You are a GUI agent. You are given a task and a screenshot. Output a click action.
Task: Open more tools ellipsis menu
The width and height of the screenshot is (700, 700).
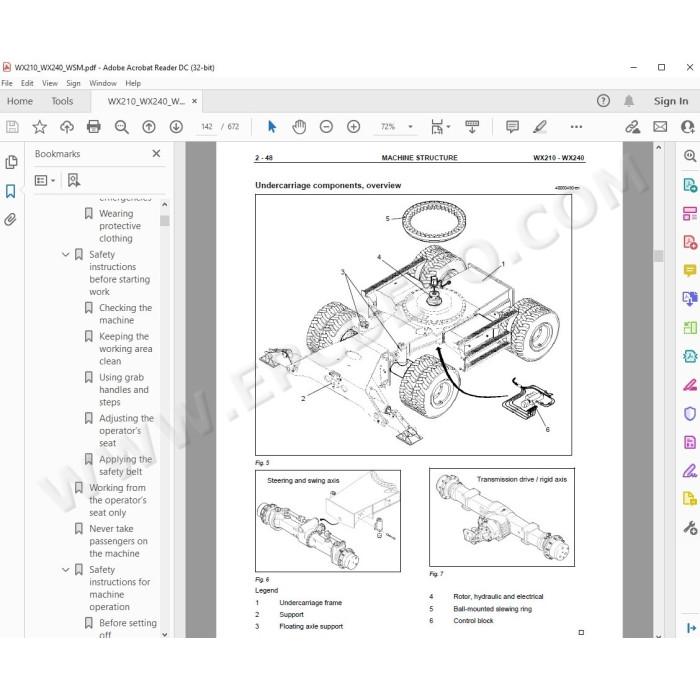[576, 127]
